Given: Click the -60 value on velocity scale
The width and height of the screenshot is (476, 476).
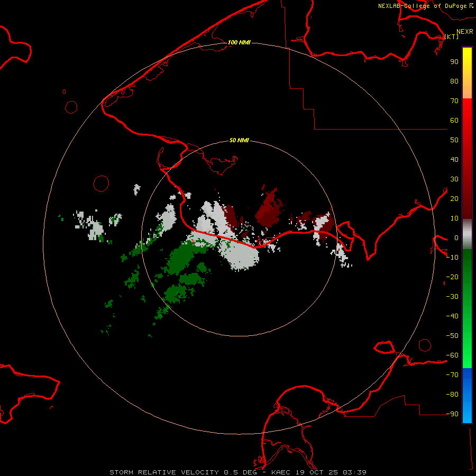Looking at the screenshot, I should pyautogui.click(x=452, y=355).
